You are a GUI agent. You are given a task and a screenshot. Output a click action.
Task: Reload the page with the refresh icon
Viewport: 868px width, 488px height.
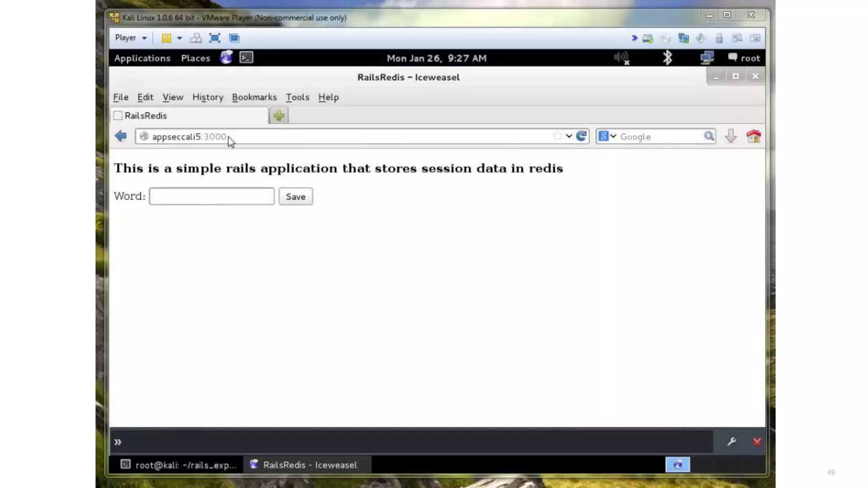point(581,136)
